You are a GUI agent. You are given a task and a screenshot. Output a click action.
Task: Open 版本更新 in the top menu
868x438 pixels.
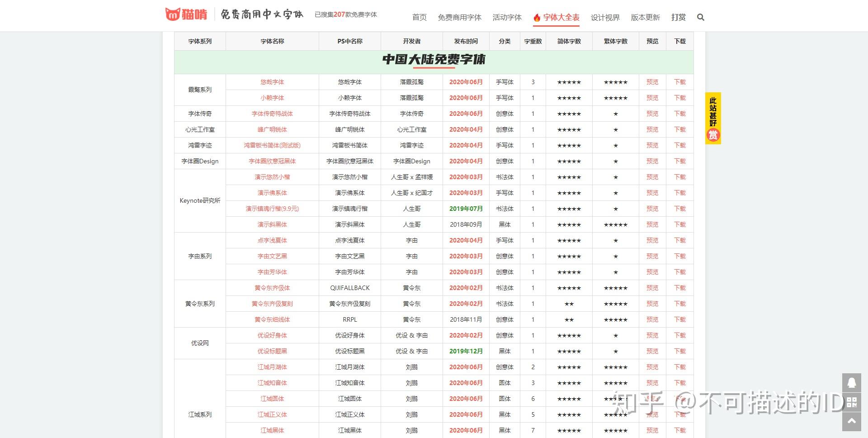click(x=645, y=17)
